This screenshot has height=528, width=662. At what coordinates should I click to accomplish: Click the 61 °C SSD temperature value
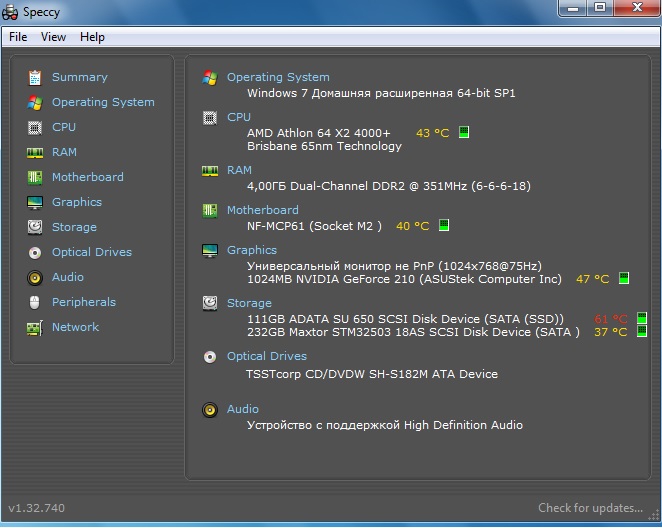[x=611, y=319]
